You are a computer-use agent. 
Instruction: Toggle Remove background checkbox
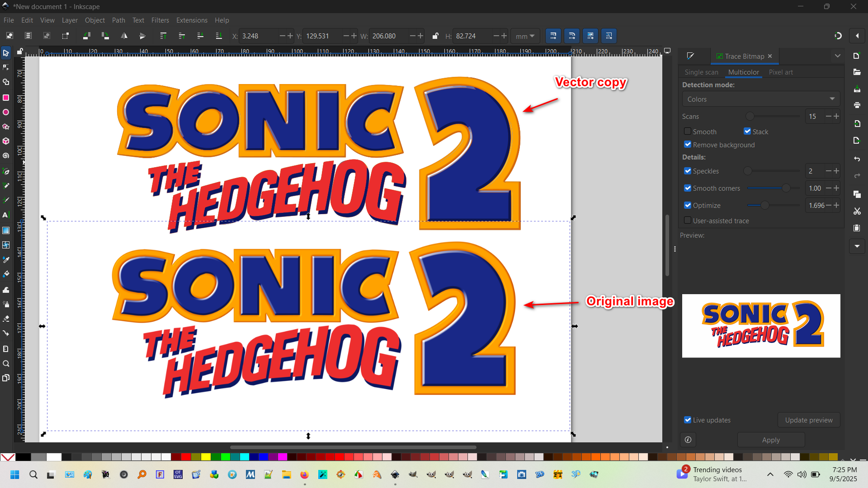(x=688, y=145)
